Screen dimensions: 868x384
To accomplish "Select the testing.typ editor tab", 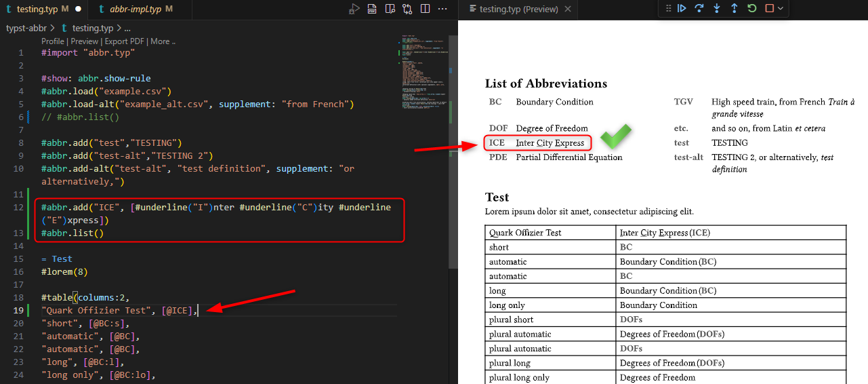I will (37, 9).
